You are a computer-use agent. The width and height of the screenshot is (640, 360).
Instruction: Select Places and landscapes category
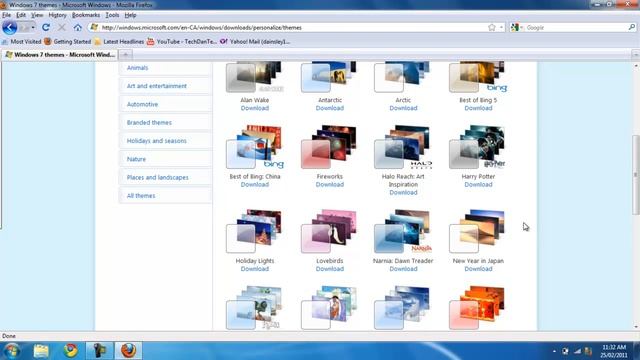[x=158, y=178]
